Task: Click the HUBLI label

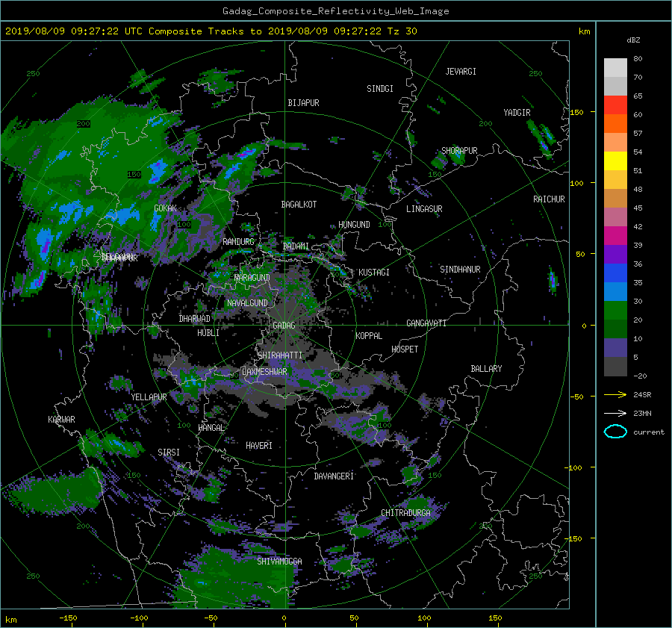Action: coord(208,333)
